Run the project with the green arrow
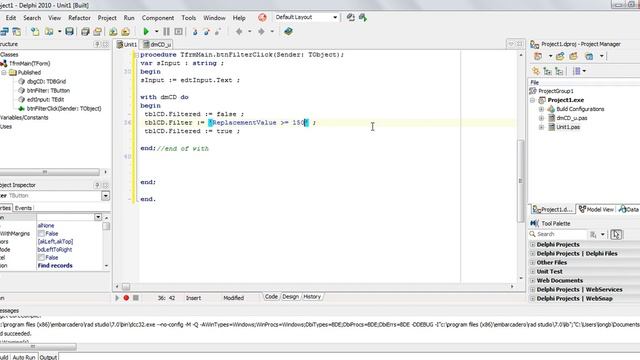This screenshot has width=640, height=360. [x=146, y=31]
